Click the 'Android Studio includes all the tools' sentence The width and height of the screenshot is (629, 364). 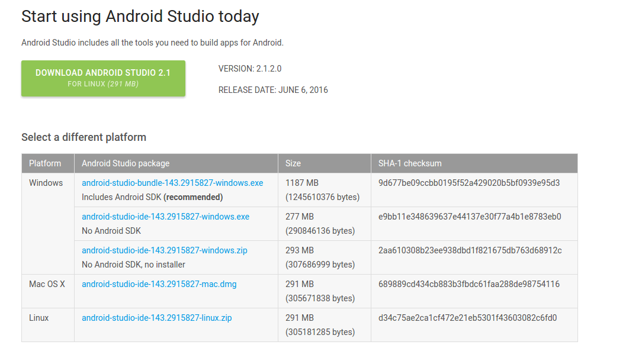point(152,43)
